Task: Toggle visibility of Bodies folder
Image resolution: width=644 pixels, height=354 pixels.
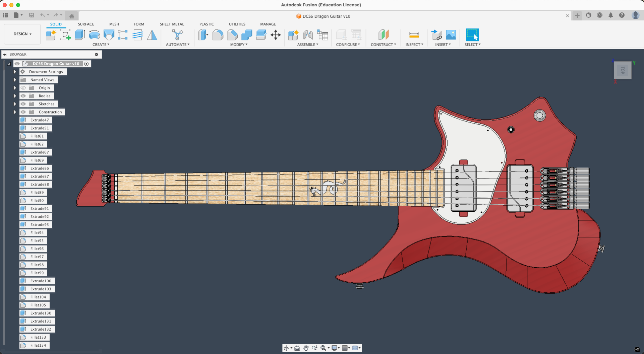Action: (x=23, y=96)
